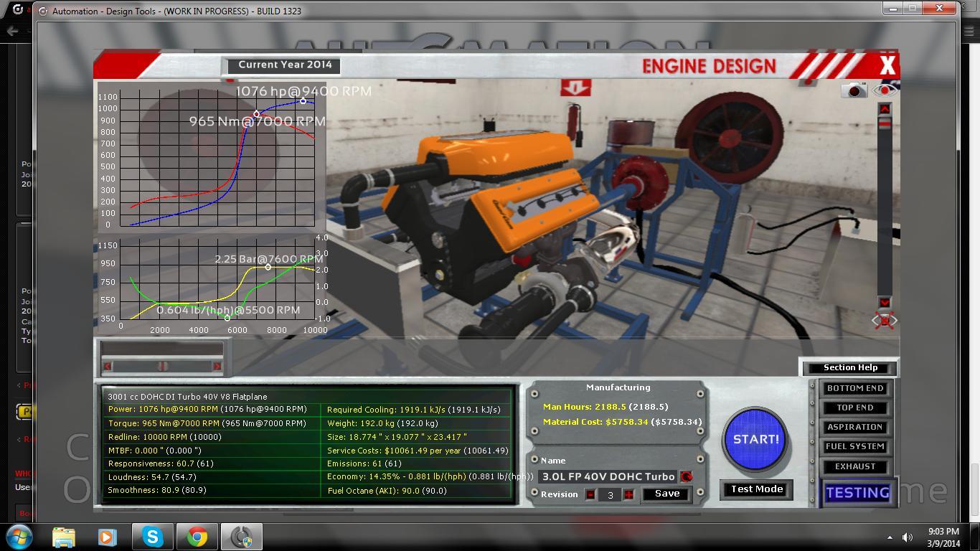Image resolution: width=980 pixels, height=551 pixels.
Task: Switch to EXHAUST section
Action: coord(854,466)
